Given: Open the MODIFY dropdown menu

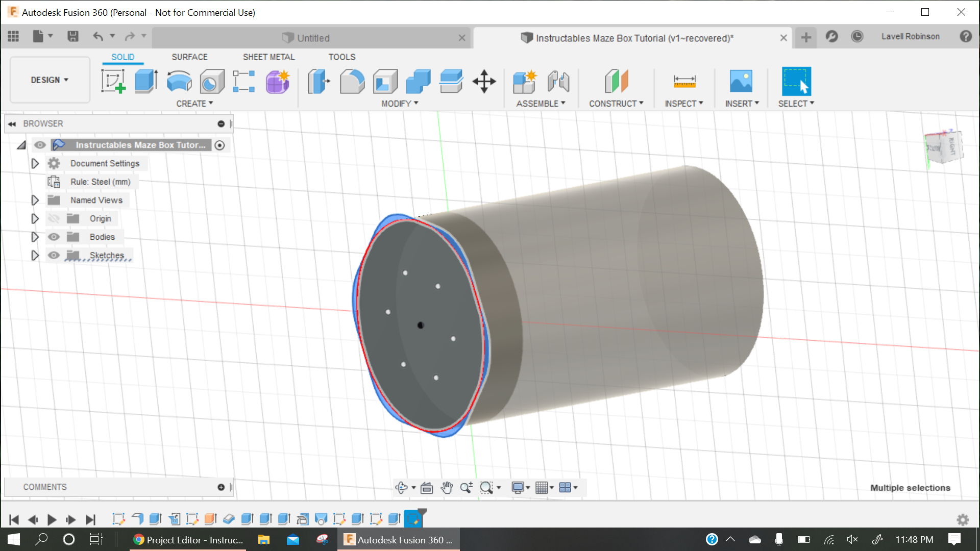Looking at the screenshot, I should [x=400, y=104].
